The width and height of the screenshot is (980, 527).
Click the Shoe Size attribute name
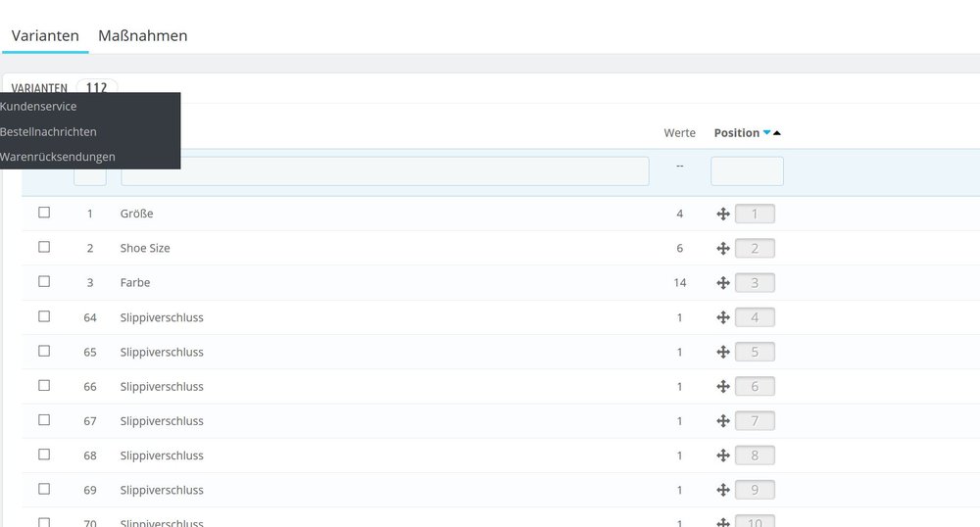[145, 248]
